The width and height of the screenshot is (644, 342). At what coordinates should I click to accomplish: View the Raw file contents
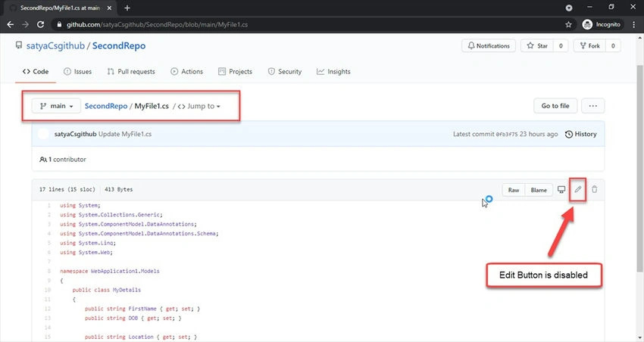tap(514, 190)
